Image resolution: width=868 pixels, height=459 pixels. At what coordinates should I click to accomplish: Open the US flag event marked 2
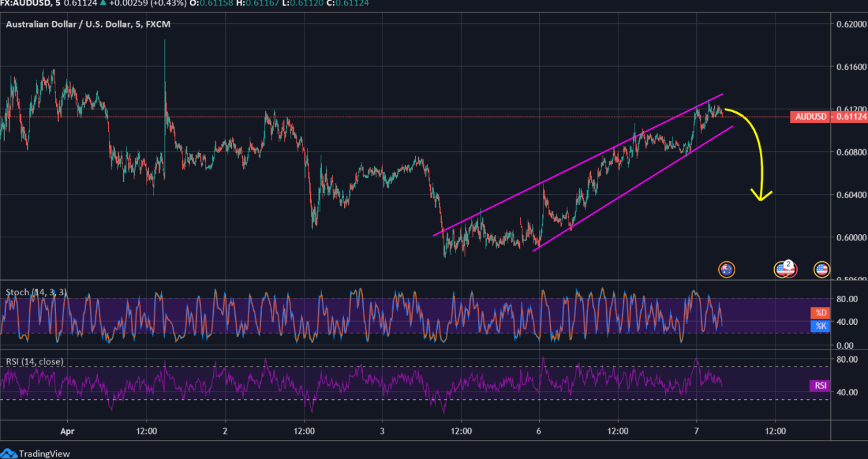pyautogui.click(x=784, y=269)
